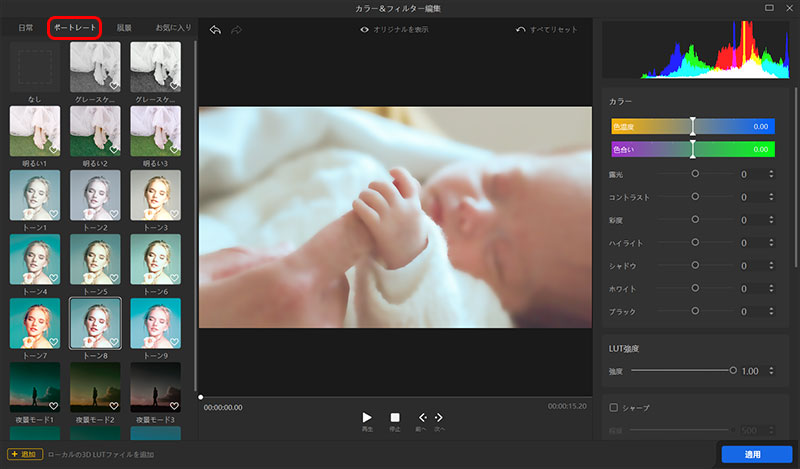Click the 露光 value stepper arrows
This screenshot has width=800, height=469.
click(771, 174)
